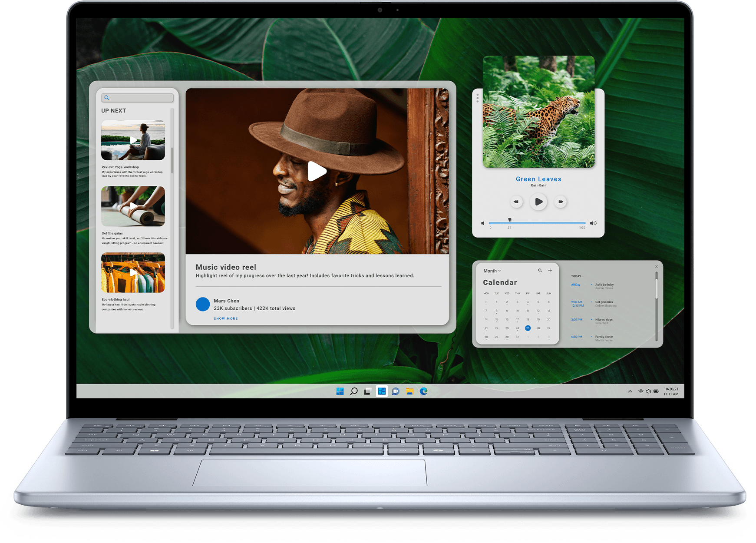Skip to the next track

[x=561, y=202]
